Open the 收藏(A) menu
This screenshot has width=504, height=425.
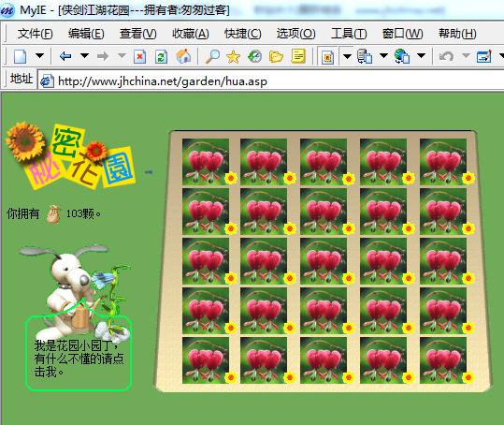pyautogui.click(x=191, y=34)
